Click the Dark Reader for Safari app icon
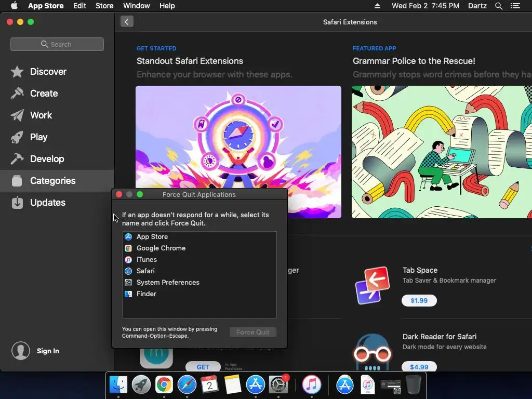532x399 pixels. (372, 352)
